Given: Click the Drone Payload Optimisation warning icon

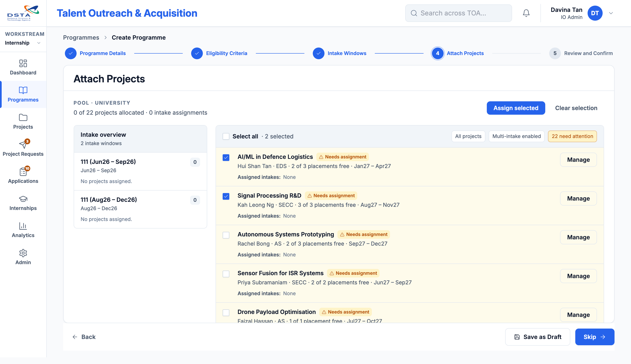Looking at the screenshot, I should (x=324, y=312).
